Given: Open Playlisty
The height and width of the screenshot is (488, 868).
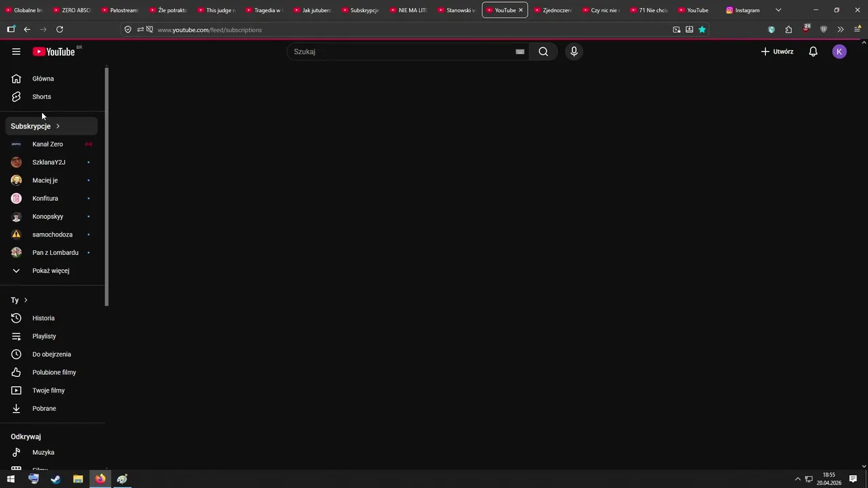Looking at the screenshot, I should pyautogui.click(x=52, y=336).
